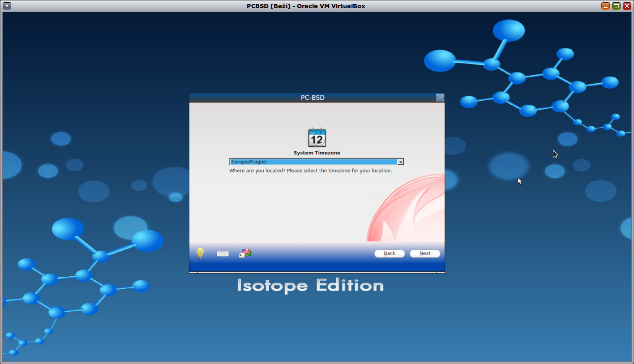Close the PC-BSD installer dialog

pyautogui.click(x=440, y=97)
